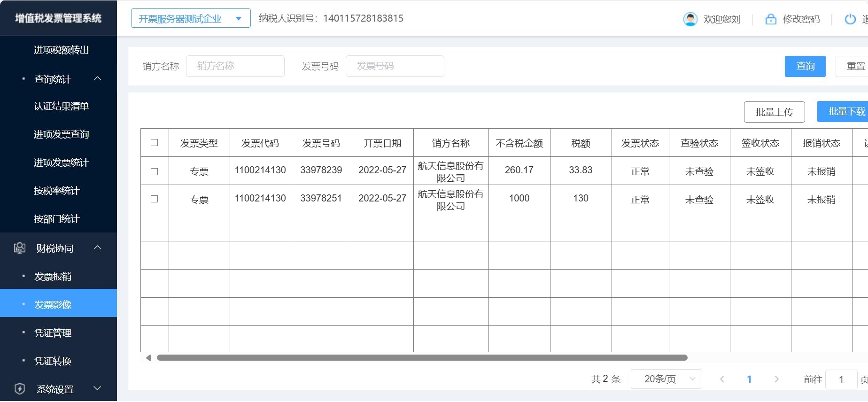Click the user avatar icon
The image size is (868, 402).
pyautogui.click(x=690, y=19)
